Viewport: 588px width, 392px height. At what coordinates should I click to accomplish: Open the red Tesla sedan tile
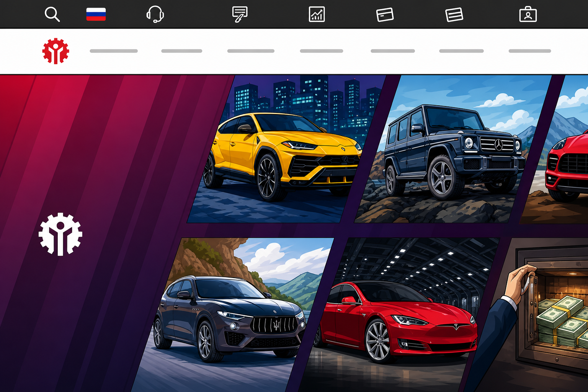click(399, 315)
